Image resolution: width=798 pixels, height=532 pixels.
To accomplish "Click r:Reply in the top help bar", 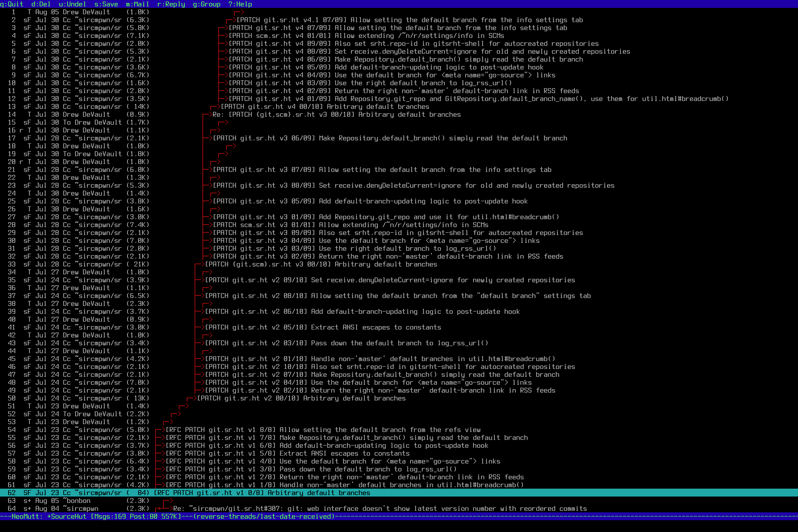I will (171, 4).
